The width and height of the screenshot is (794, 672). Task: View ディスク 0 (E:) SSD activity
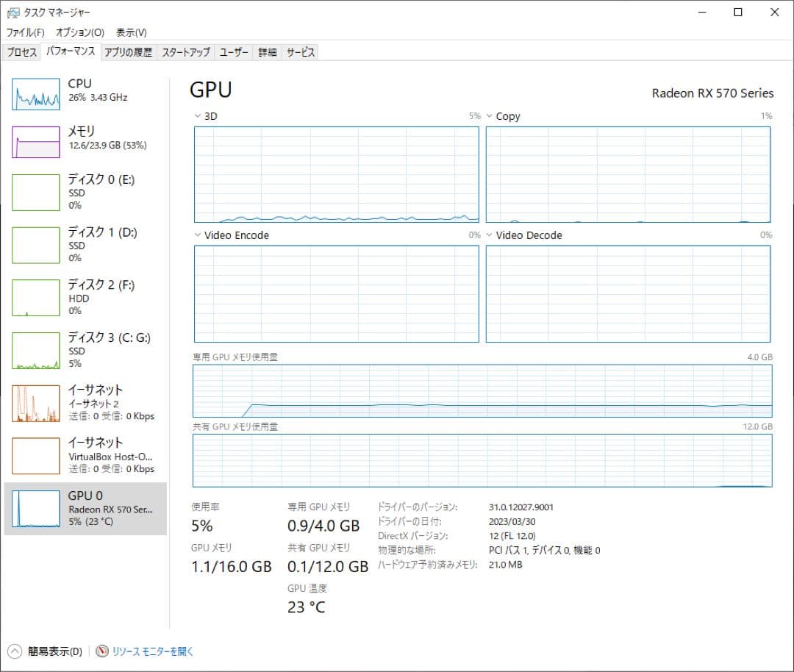pos(85,191)
